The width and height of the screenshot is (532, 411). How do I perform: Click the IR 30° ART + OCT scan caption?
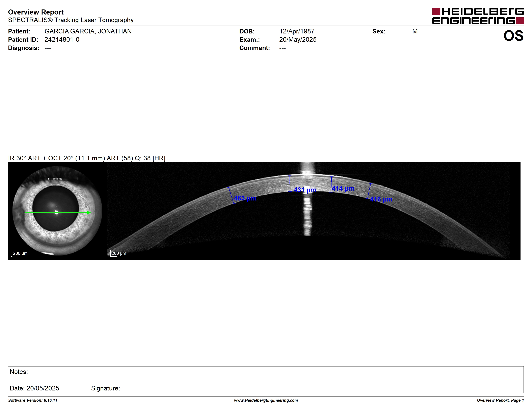tap(87, 158)
